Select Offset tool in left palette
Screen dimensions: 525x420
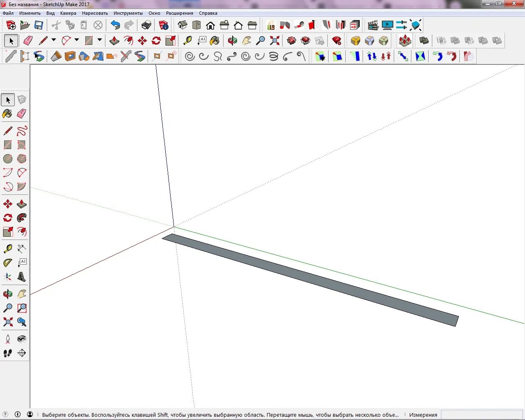[x=22, y=232]
